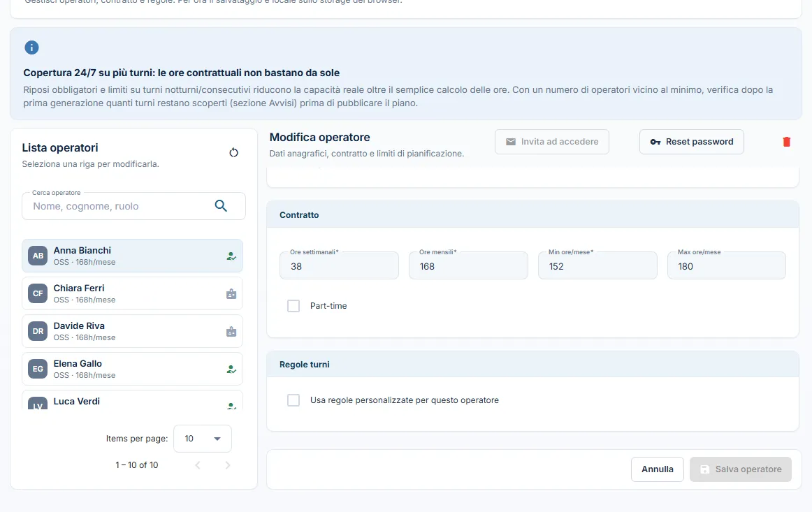Select the operator name Luca Verdi
The height and width of the screenshot is (512, 812).
point(77,402)
